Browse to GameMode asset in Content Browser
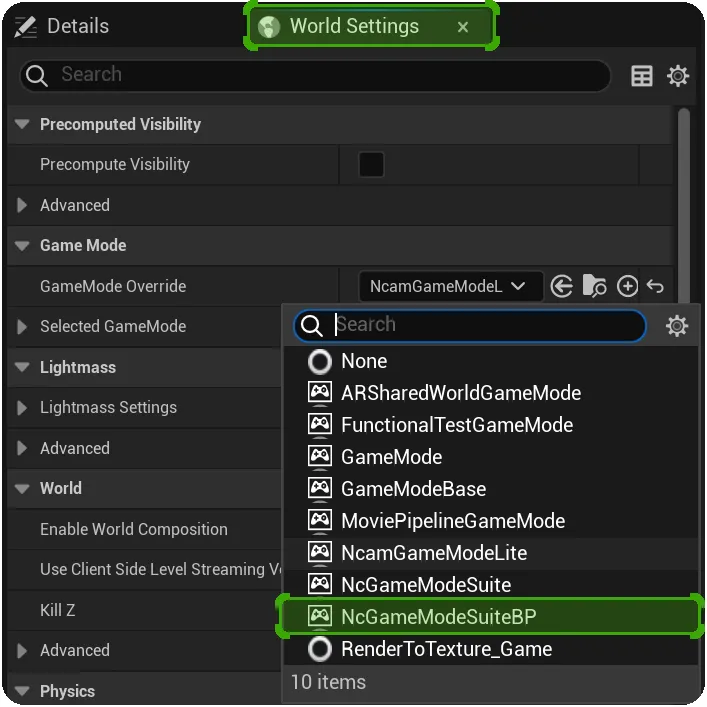The width and height of the screenshot is (707, 707). (594, 286)
